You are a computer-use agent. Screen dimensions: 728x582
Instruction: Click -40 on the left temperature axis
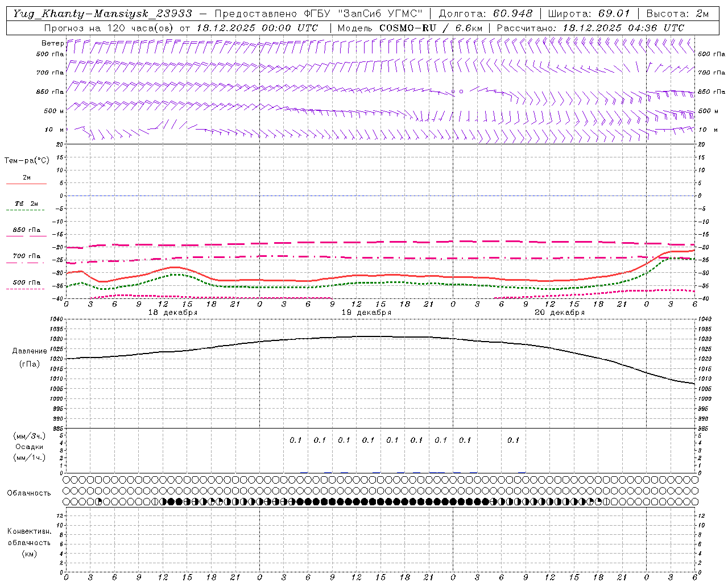pyautogui.click(x=59, y=299)
